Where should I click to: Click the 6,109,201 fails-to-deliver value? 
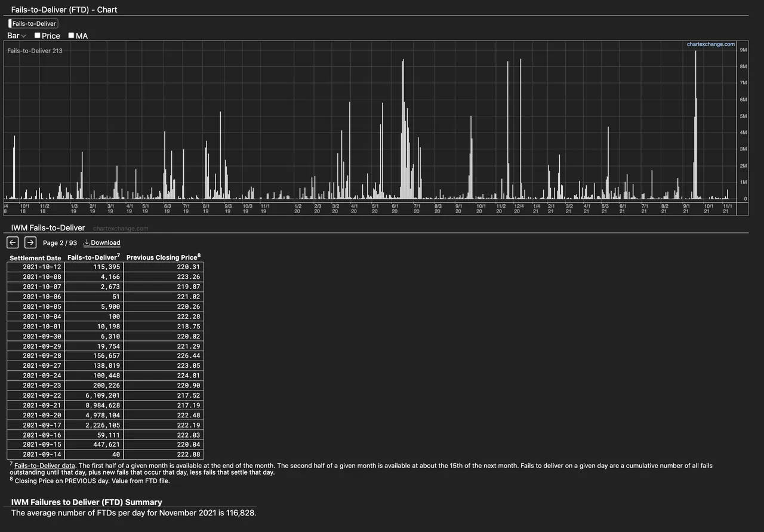pos(103,395)
